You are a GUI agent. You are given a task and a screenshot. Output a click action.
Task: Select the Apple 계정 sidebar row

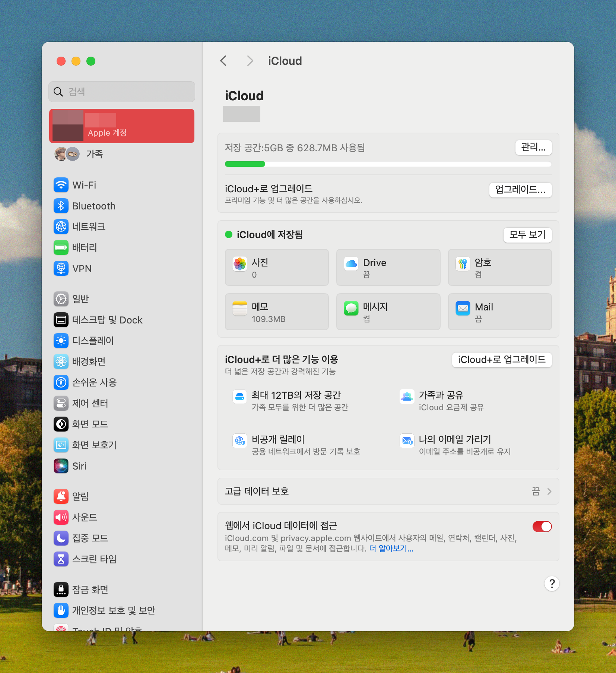point(122,126)
